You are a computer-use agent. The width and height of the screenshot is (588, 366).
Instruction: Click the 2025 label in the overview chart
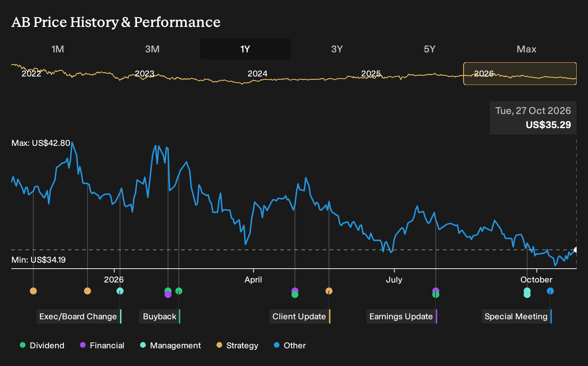[371, 74]
